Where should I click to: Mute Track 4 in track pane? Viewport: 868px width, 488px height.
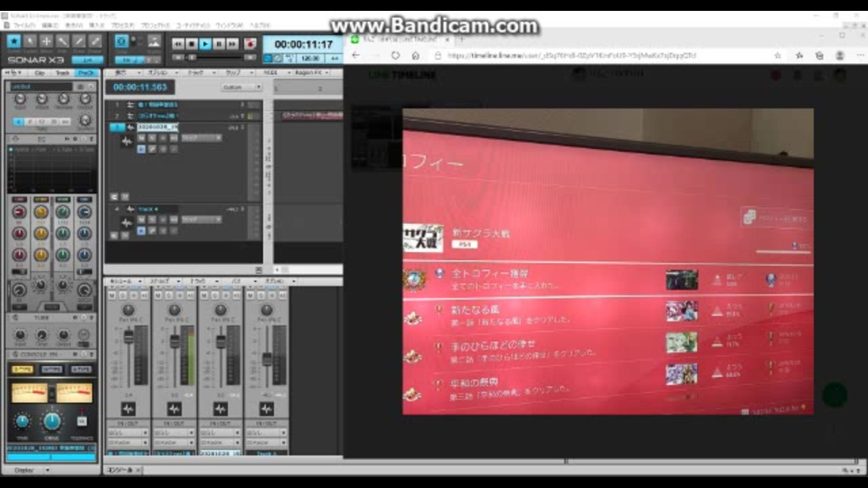[x=141, y=220]
